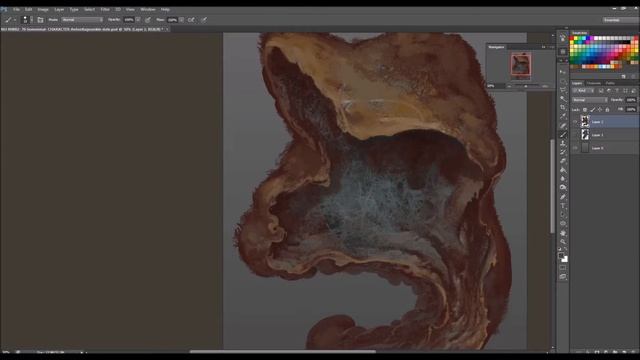The width and height of the screenshot is (640, 360).
Task: Create new swatch from foreground color
Action: [x=623, y=76]
